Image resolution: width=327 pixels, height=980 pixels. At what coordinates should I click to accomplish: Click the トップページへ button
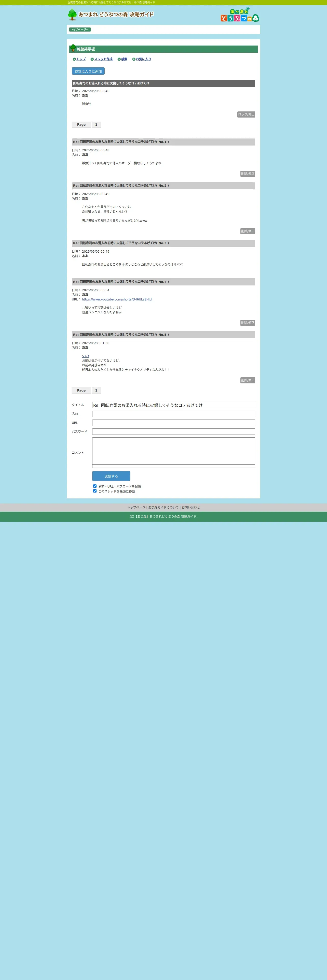click(80, 30)
